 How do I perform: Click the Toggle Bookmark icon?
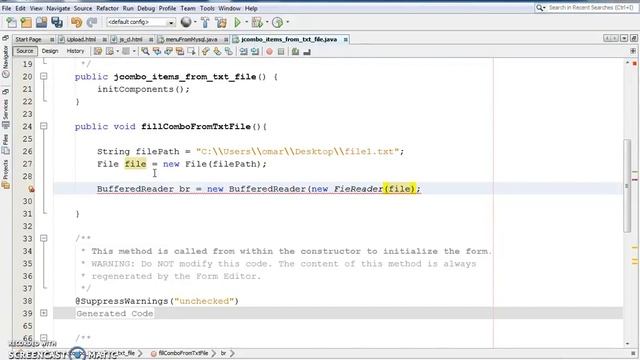click(x=229, y=51)
